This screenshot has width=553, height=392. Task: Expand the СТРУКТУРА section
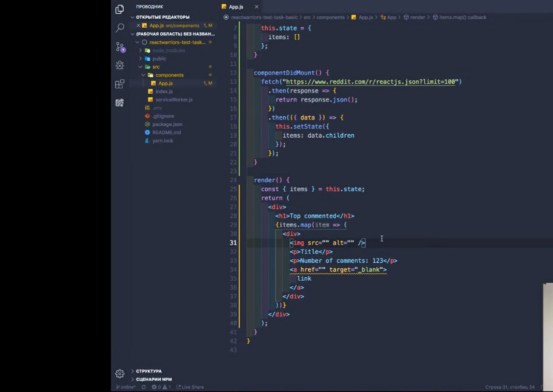click(149, 371)
